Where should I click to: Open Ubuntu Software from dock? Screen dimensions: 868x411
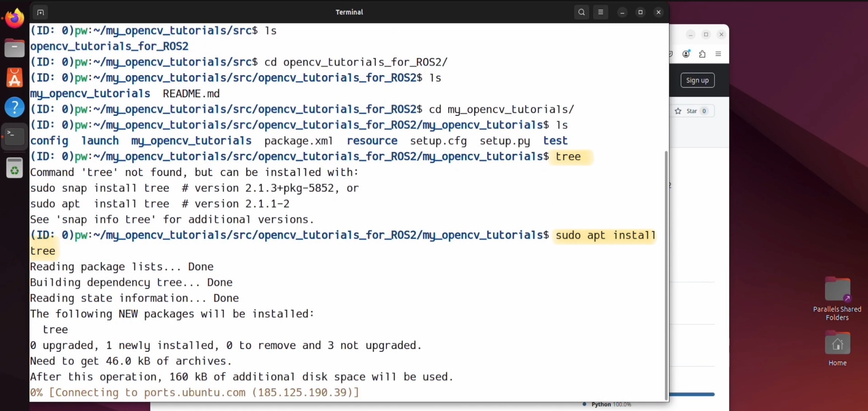click(15, 78)
